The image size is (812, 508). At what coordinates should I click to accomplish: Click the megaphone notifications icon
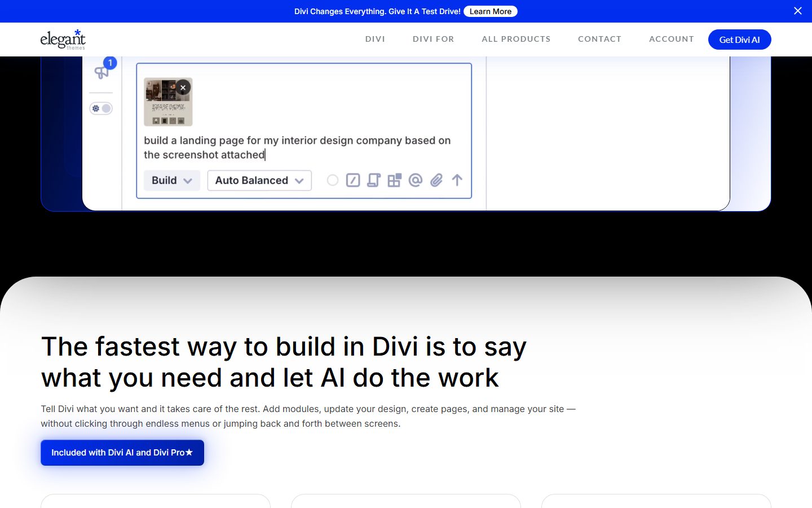coord(102,72)
